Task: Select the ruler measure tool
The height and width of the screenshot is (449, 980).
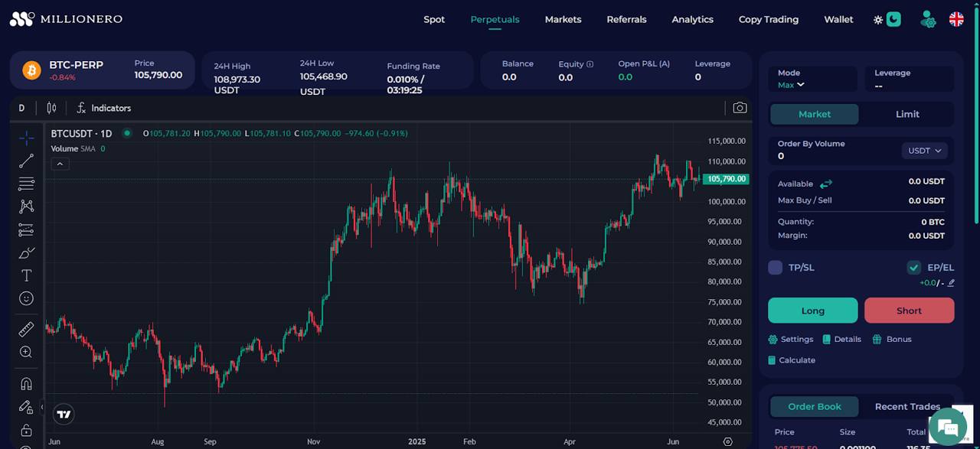Action: (x=26, y=329)
